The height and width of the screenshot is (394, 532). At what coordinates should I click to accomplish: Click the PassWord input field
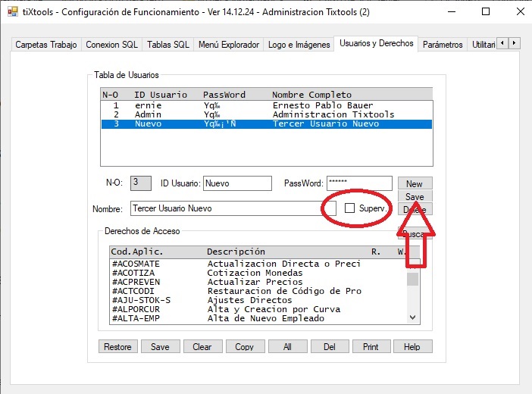pos(359,183)
